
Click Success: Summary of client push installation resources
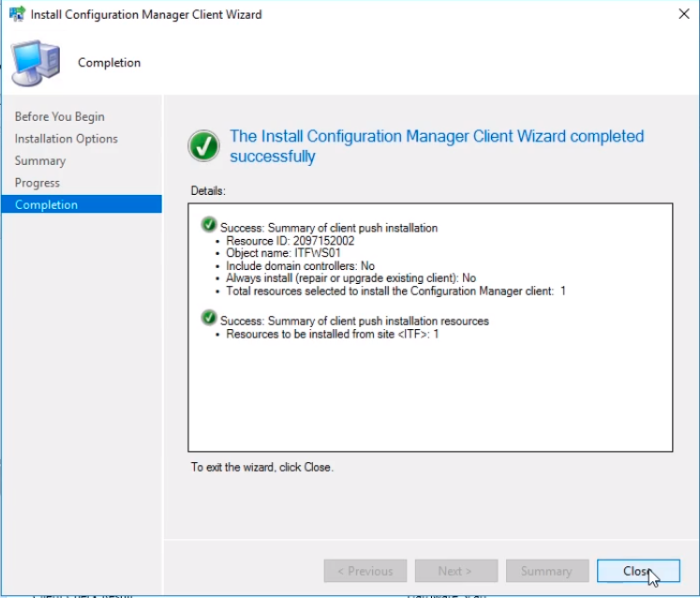(354, 321)
